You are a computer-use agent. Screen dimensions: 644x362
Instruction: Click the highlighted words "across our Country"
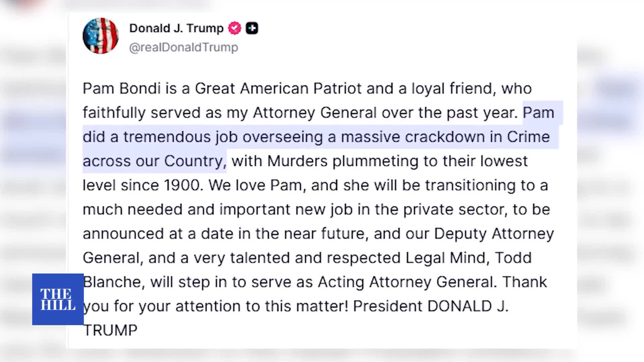[153, 161]
